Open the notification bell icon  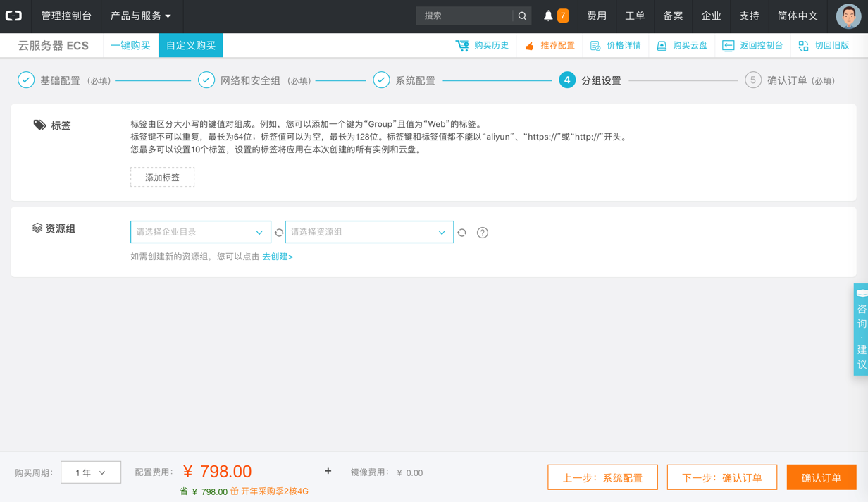coord(548,16)
